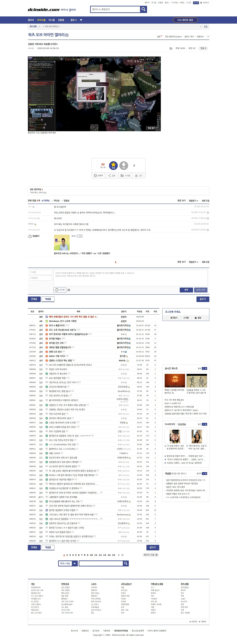
Task: Jump to the last page with the double-arrow icon
Action: tap(122, 555)
